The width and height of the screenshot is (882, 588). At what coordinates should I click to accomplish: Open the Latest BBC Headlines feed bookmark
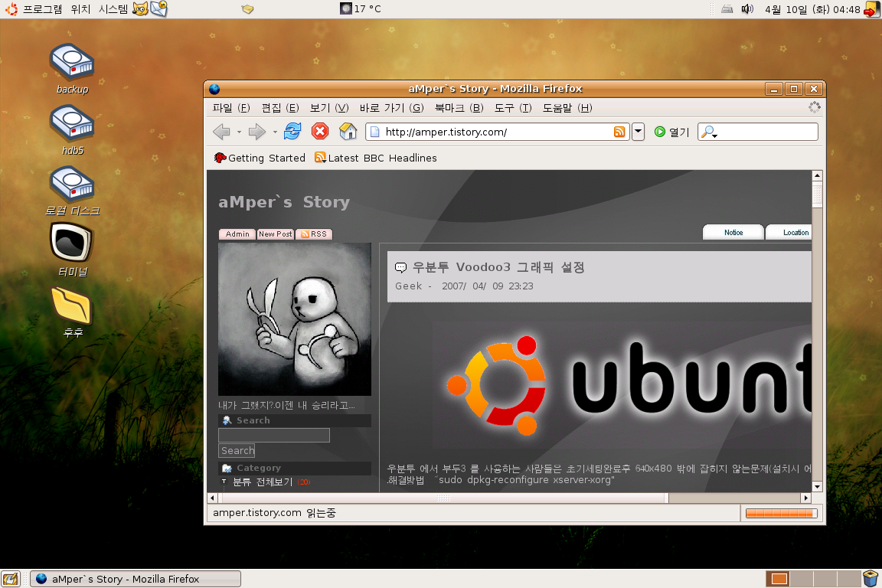coord(376,158)
